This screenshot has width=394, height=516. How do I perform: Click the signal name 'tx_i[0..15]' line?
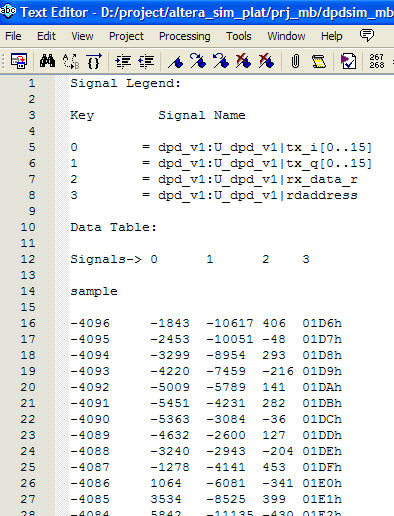coord(265,147)
